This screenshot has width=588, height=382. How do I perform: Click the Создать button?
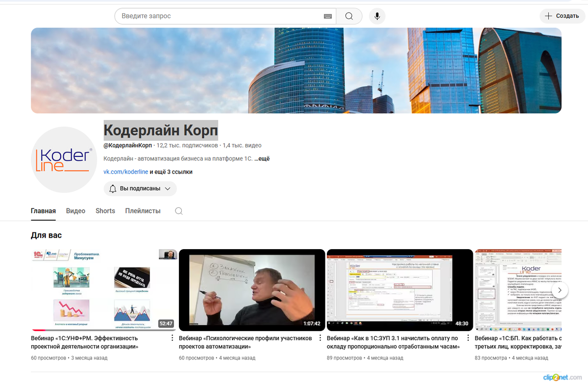[x=562, y=16]
